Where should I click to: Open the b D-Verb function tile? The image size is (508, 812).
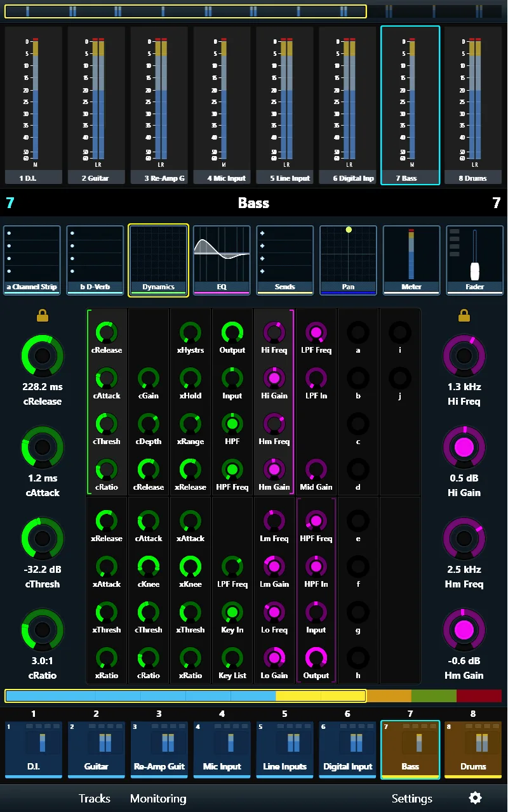(x=95, y=260)
